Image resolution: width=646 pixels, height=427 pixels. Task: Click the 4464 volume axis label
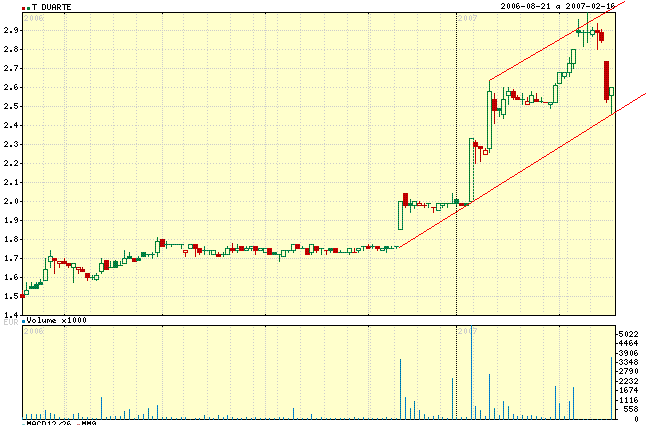tap(628, 343)
